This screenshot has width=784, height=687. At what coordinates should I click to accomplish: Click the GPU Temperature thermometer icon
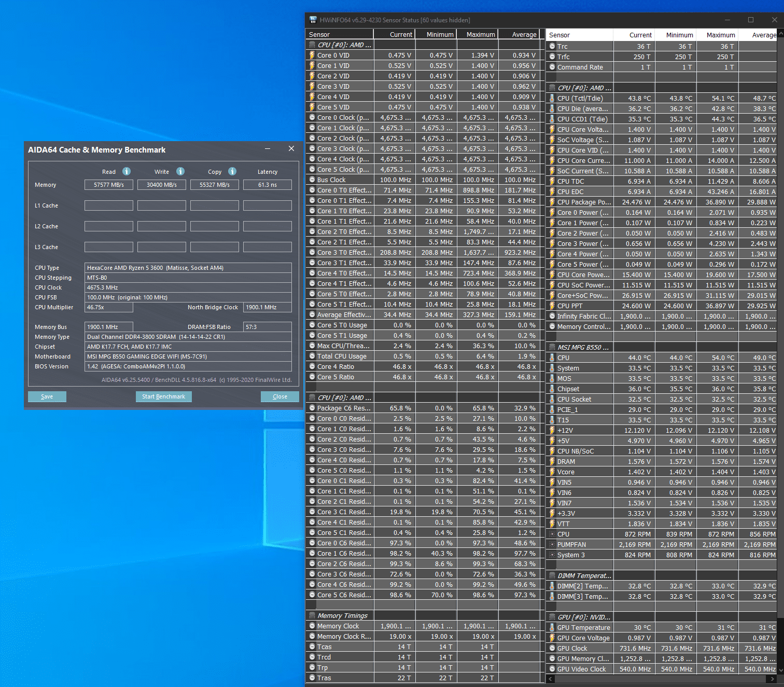tap(552, 627)
